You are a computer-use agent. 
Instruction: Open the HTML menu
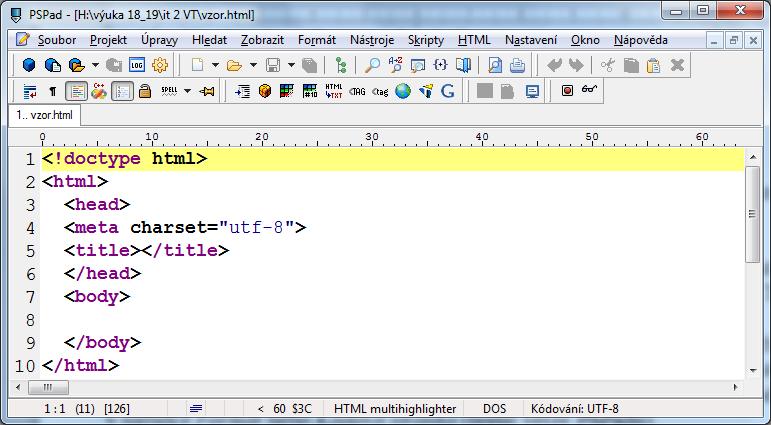coord(474,40)
